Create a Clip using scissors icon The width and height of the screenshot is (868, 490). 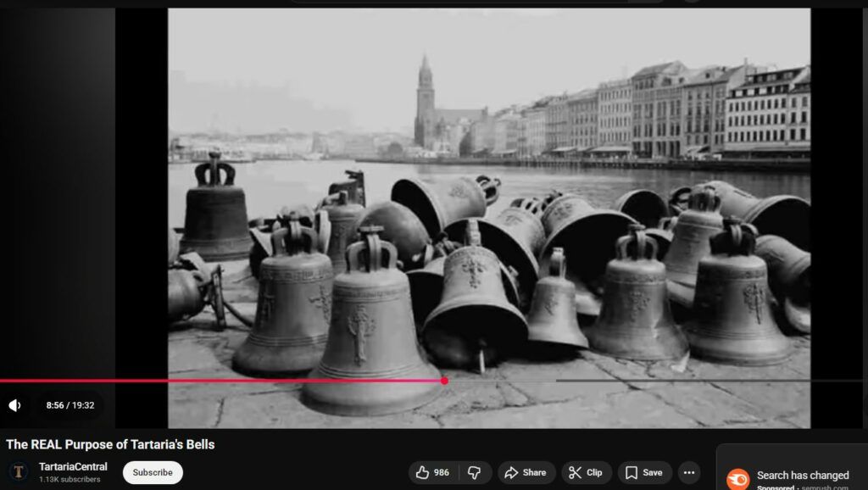tap(586, 472)
